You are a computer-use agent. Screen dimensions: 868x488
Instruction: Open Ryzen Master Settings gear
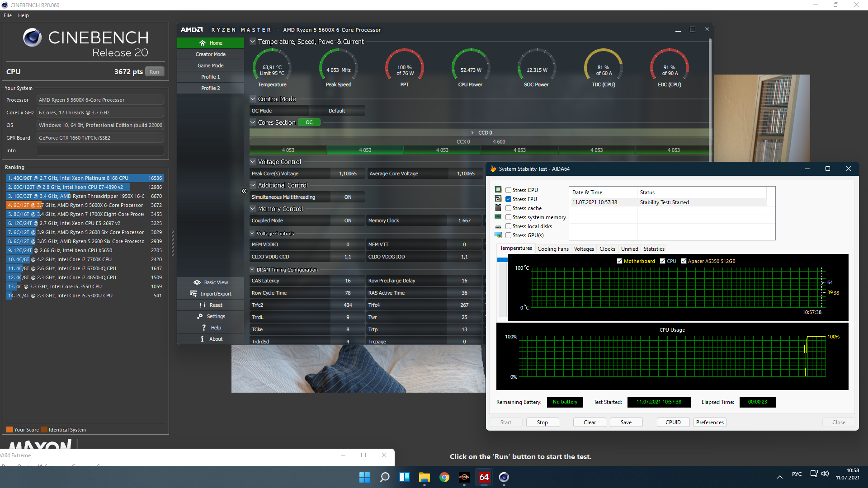[x=200, y=316]
